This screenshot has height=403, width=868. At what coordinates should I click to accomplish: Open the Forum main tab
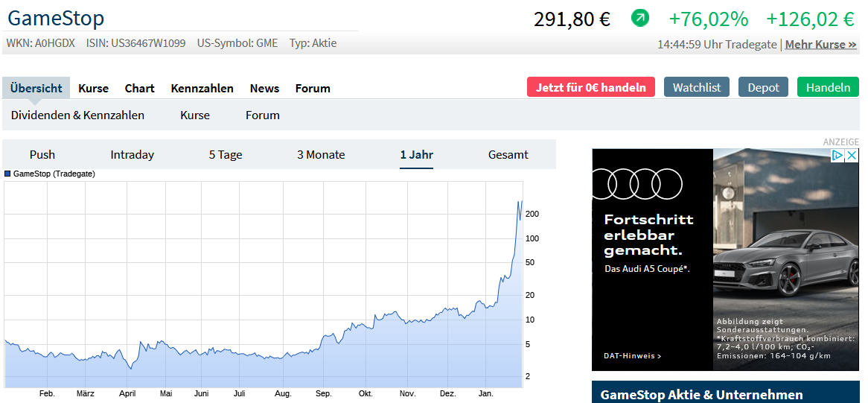pos(313,88)
